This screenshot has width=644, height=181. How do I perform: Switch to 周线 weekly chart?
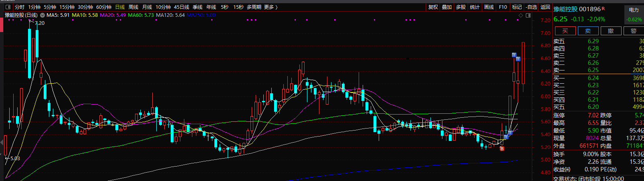(x=133, y=7)
